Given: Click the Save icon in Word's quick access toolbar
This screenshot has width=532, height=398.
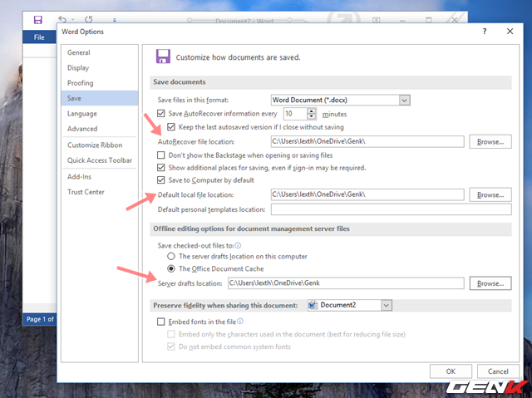Looking at the screenshot, I should coord(38,20).
